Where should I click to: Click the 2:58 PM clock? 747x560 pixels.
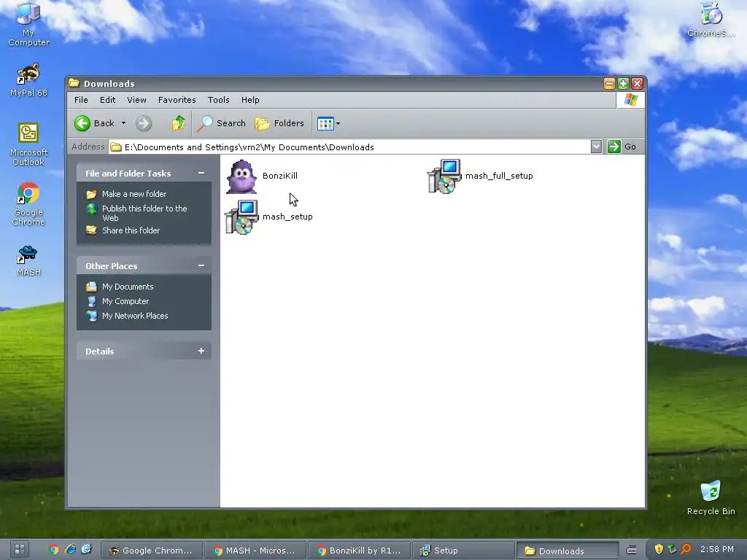point(716,549)
